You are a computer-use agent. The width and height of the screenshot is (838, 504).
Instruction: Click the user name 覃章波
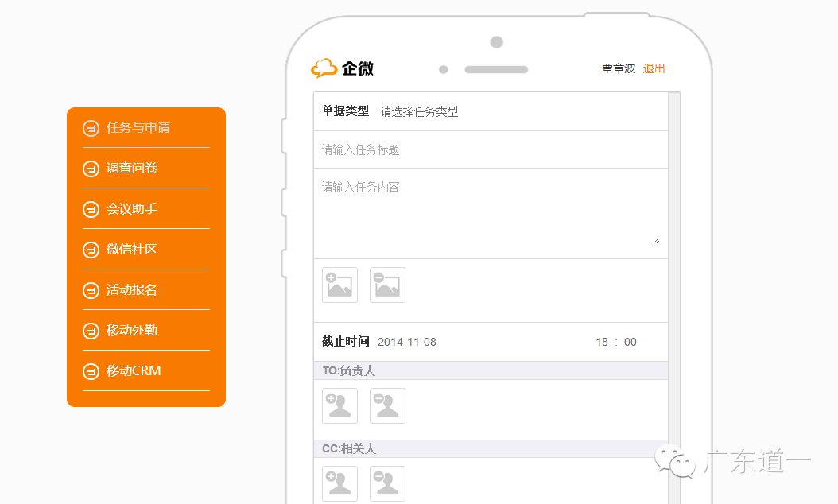(x=619, y=68)
